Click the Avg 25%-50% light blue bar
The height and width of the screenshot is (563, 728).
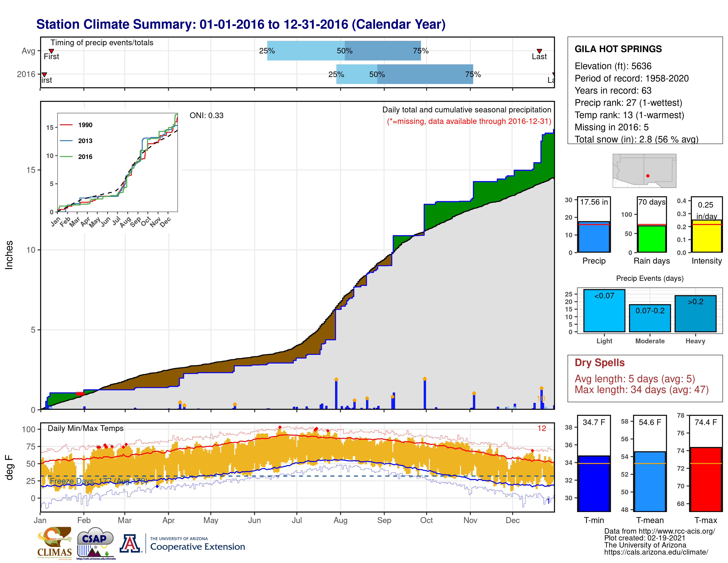pyautogui.click(x=306, y=51)
